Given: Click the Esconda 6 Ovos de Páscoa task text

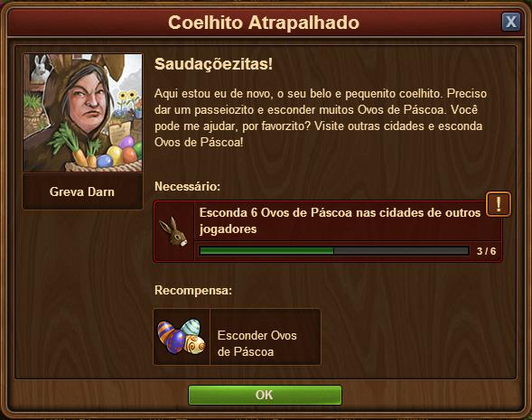Looking at the screenshot, I should 340,221.
